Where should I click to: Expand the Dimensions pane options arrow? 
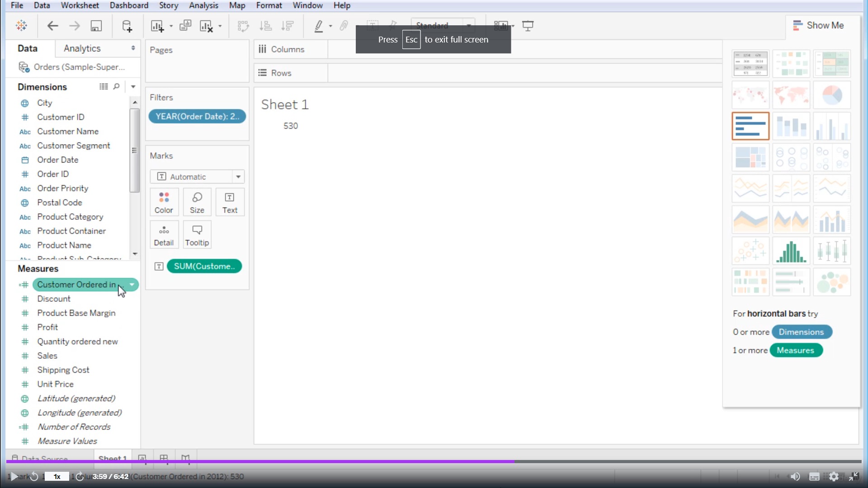coord(133,86)
